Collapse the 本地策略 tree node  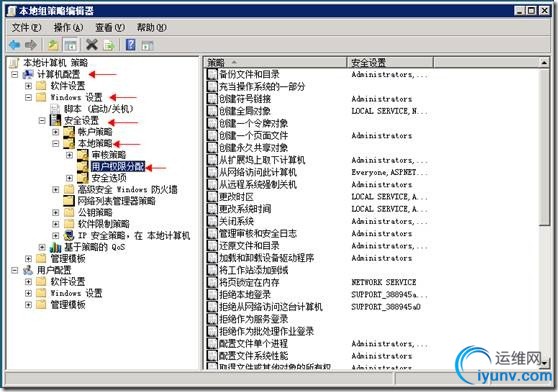click(x=56, y=143)
